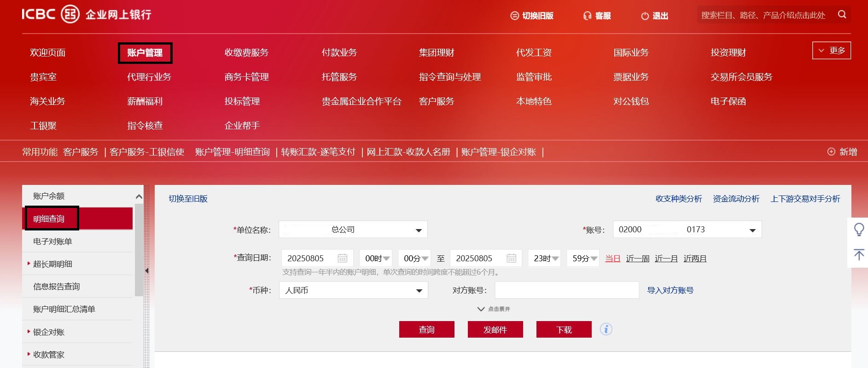Click the back-to-top arrow icon

tap(859, 255)
